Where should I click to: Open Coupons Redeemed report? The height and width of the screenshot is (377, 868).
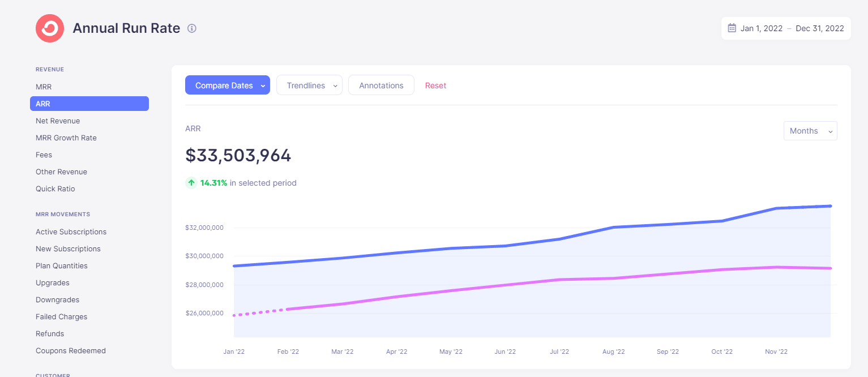tap(71, 351)
